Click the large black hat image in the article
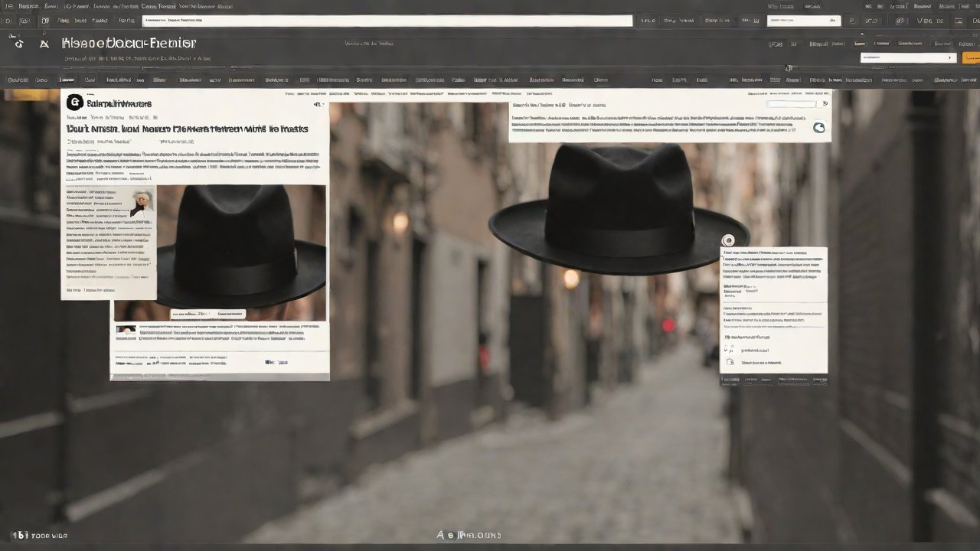This screenshot has width=980, height=551. tap(237, 245)
